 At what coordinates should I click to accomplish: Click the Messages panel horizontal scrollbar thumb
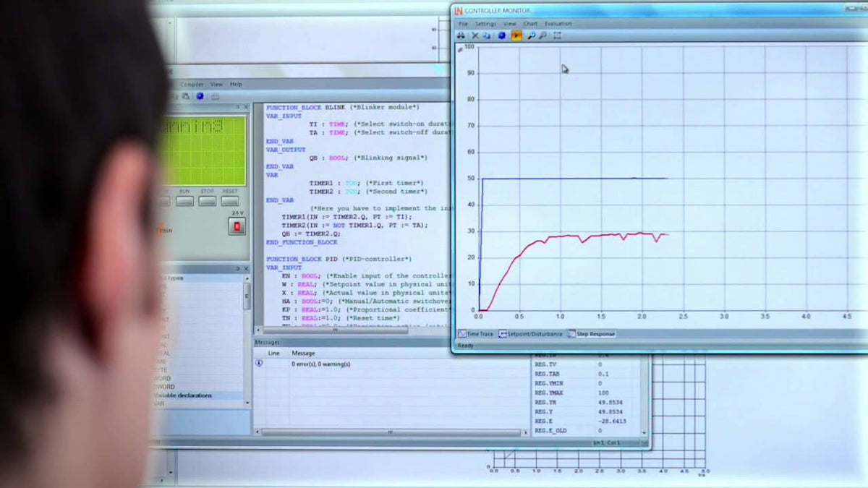point(391,432)
